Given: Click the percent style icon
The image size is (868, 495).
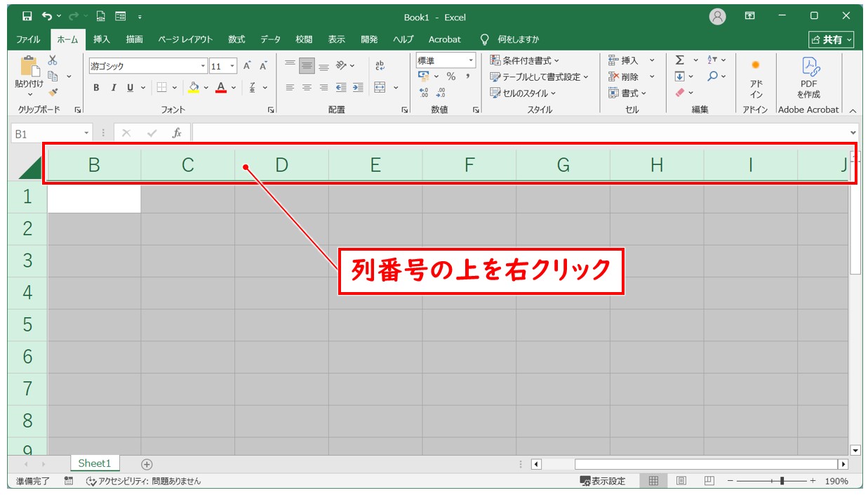Looking at the screenshot, I should point(451,77).
